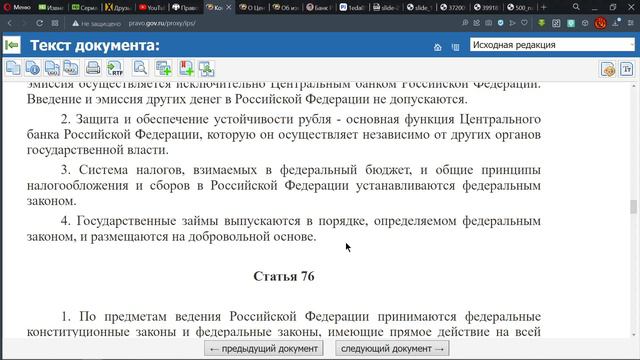This screenshot has width=640, height=360.
Task: Click the scrollbar down arrow
Action: 633,335
